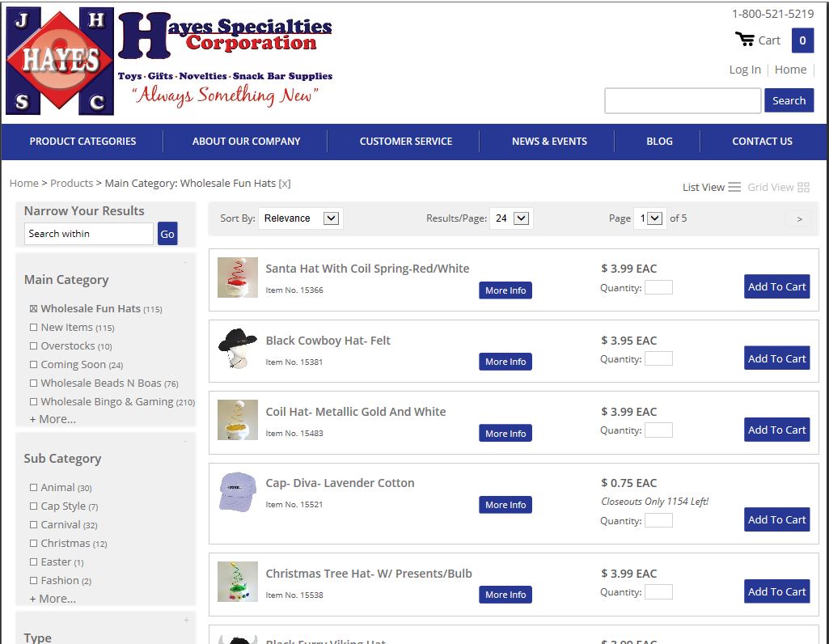829x644 pixels.
Task: Collapse the Main Category panel
Action: (185, 262)
